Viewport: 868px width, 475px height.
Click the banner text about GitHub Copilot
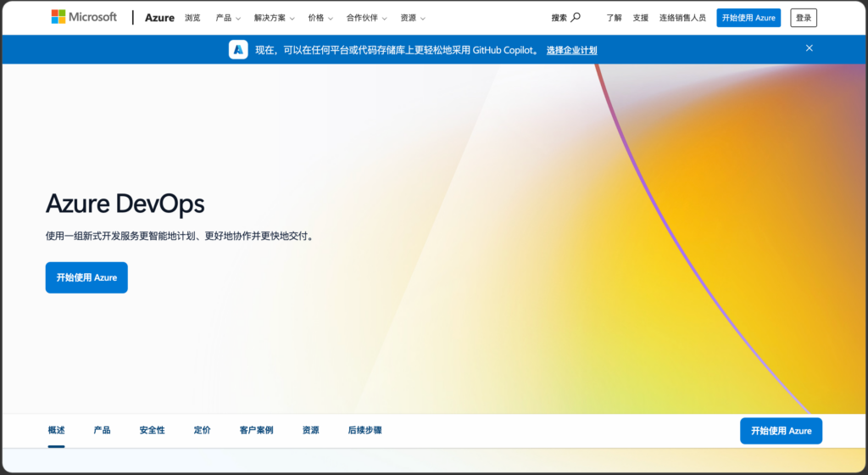(x=398, y=50)
